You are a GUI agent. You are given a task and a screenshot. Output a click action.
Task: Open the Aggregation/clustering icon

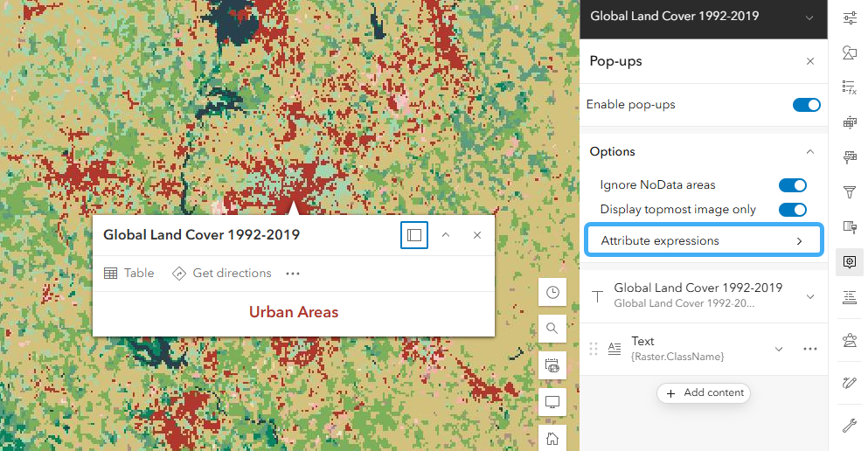[850, 340]
